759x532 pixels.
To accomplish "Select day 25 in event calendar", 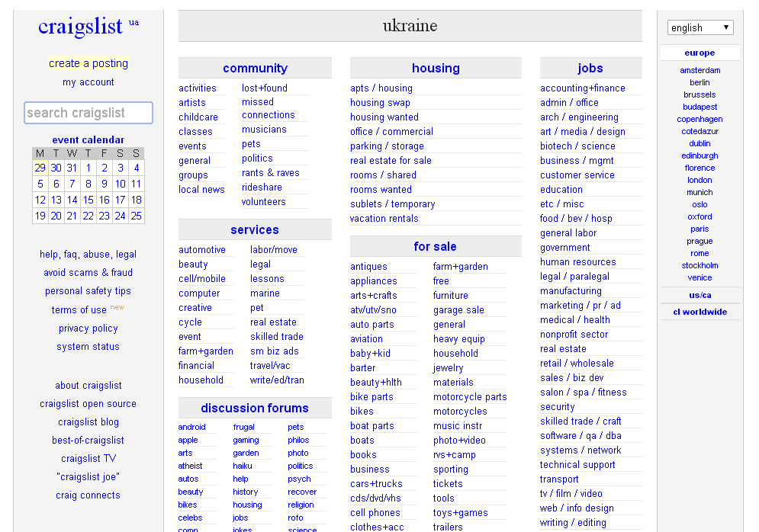I will point(136,216).
